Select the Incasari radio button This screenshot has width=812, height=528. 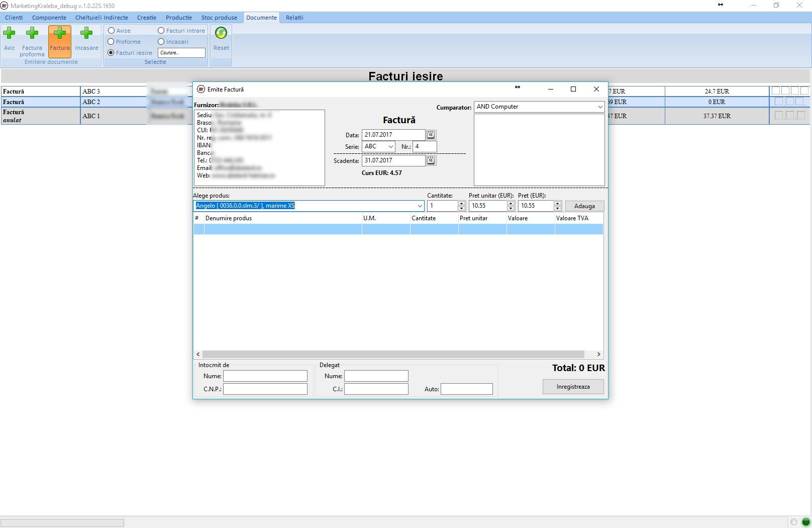tap(161, 42)
